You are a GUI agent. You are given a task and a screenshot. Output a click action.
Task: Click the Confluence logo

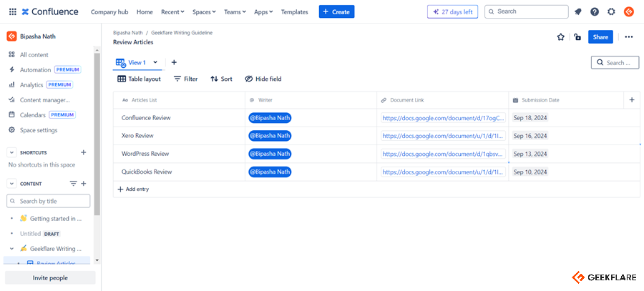point(49,12)
